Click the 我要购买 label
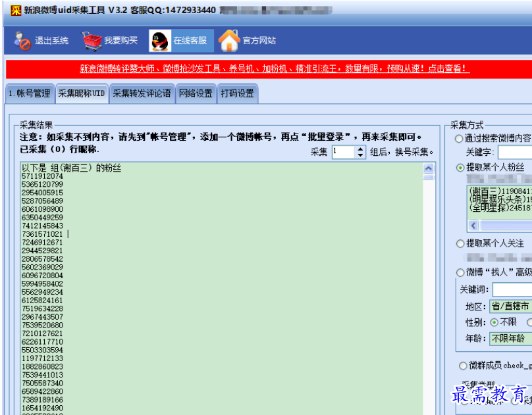This screenshot has width=532, height=415. tap(120, 41)
